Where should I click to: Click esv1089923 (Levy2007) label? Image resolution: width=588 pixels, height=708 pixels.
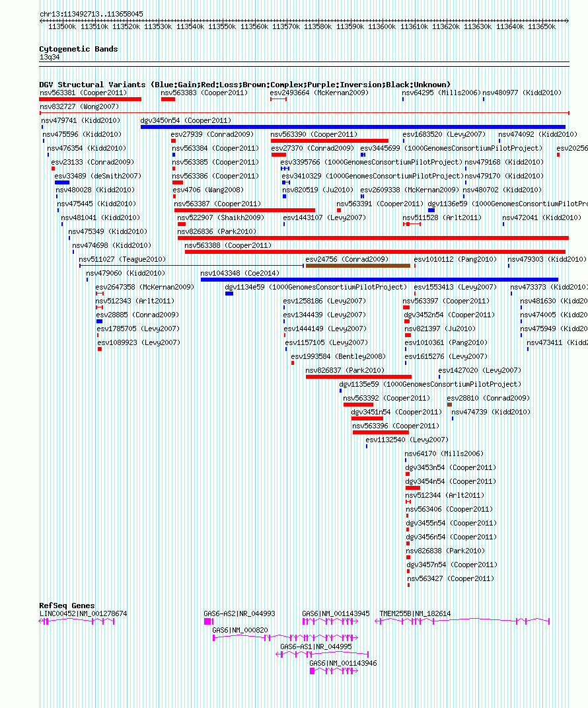click(x=139, y=342)
